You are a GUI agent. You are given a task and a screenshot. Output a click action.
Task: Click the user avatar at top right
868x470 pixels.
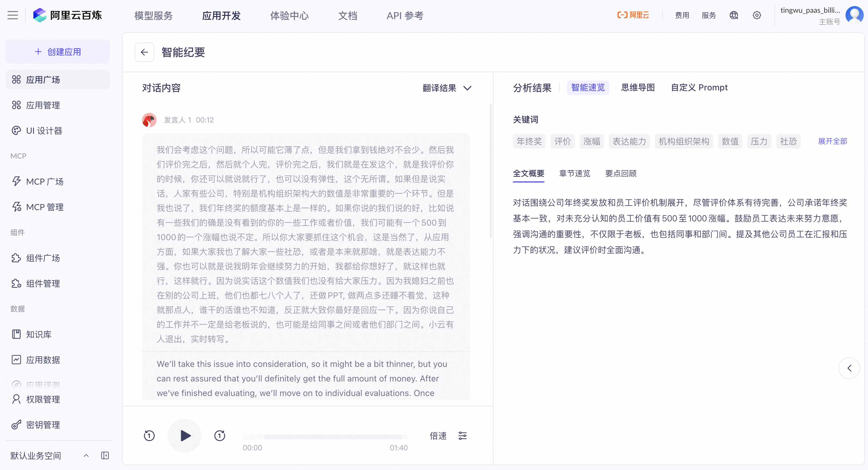[854, 15]
